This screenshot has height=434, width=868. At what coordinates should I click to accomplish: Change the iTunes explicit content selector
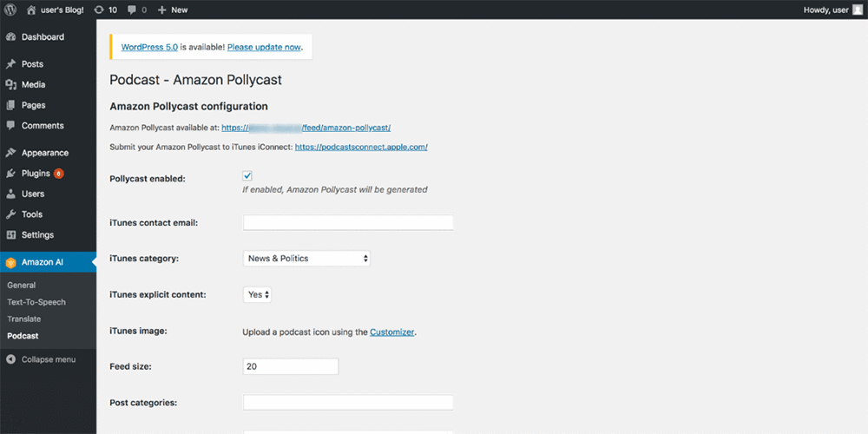point(258,294)
